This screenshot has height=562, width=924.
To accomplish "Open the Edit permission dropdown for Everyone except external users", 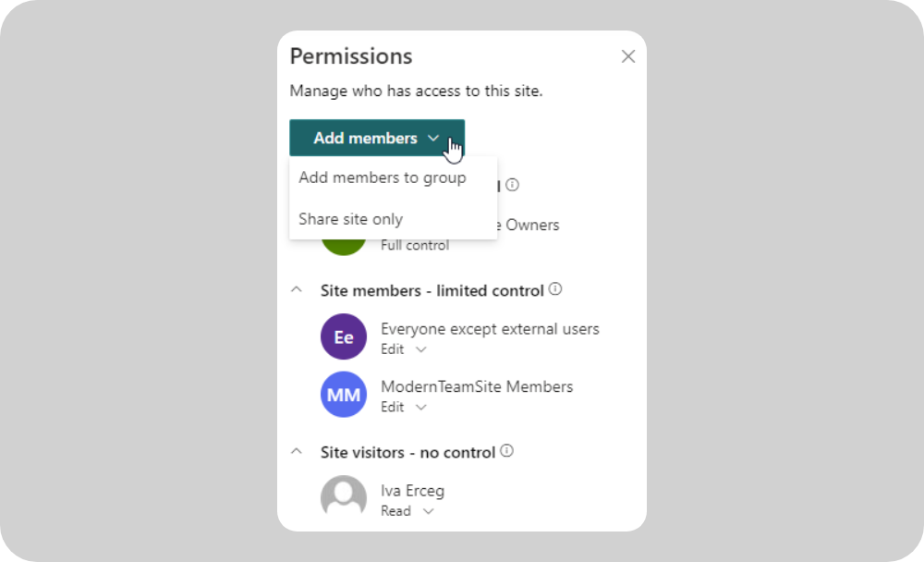I will (421, 349).
